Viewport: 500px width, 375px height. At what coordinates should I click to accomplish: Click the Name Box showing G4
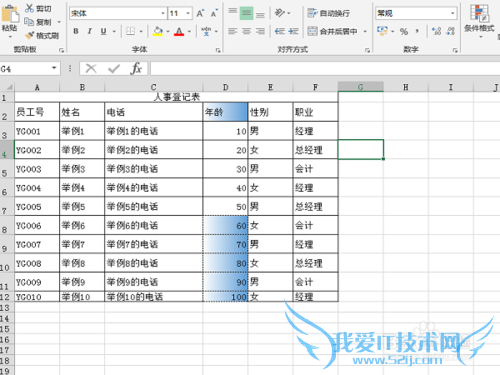pos(25,69)
